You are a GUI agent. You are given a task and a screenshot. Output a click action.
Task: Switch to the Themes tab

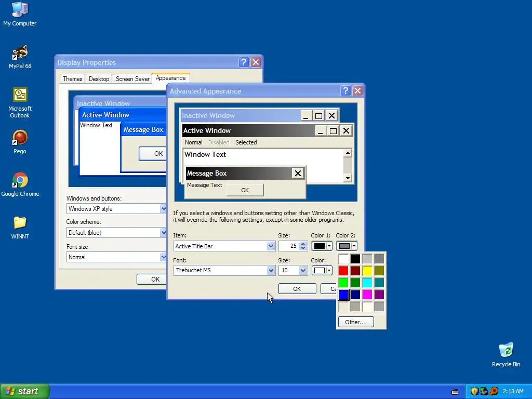click(72, 79)
